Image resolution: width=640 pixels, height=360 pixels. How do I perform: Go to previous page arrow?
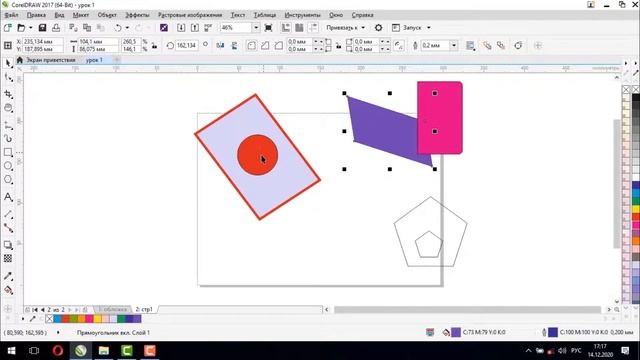(x=42, y=310)
